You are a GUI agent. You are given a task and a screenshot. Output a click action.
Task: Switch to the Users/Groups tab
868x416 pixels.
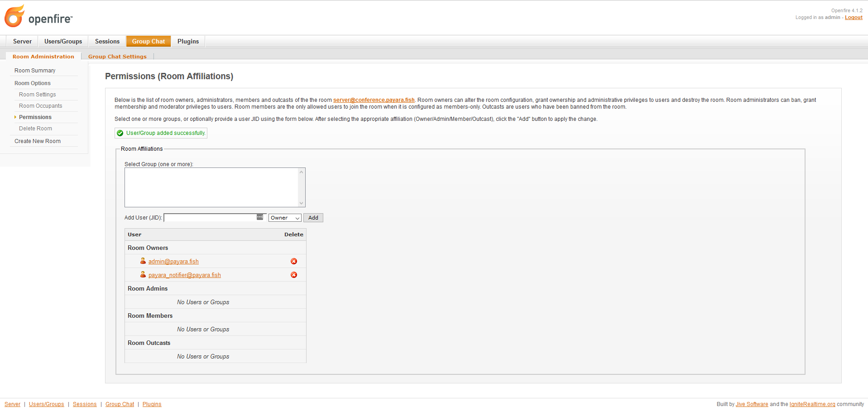(x=63, y=41)
